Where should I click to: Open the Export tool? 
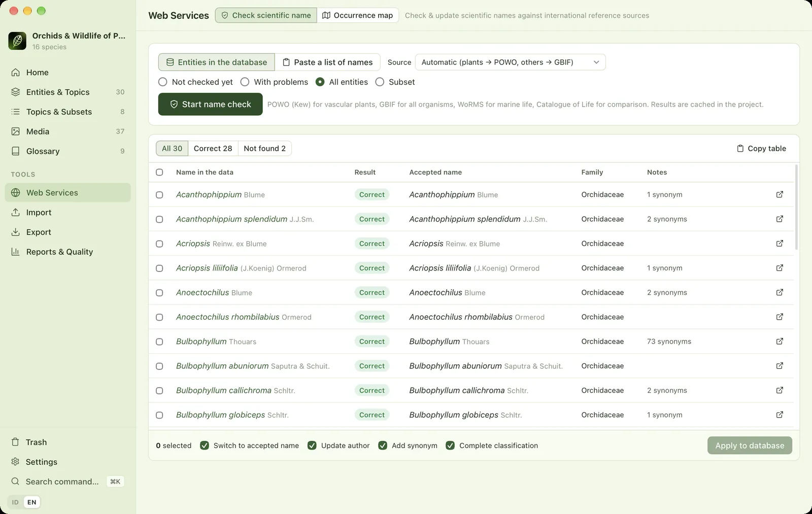pos(68,232)
